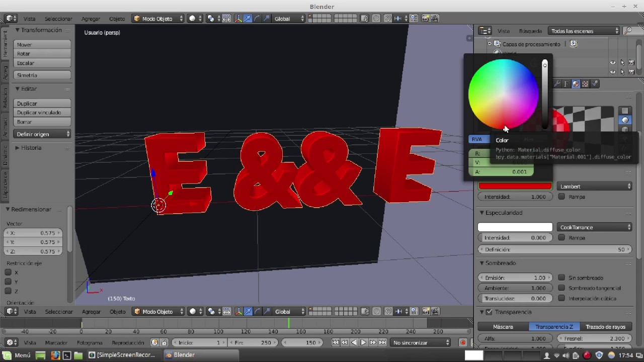Click the OpenGL render animation clapper icon in the top header

(x=434, y=19)
